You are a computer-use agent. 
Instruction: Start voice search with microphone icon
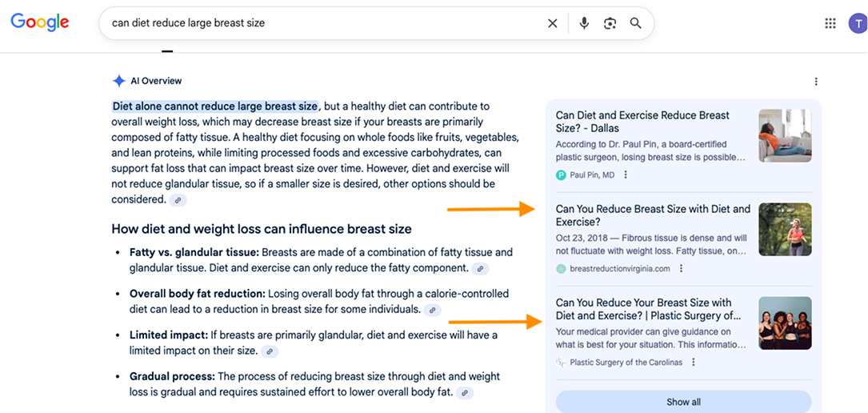tap(584, 23)
